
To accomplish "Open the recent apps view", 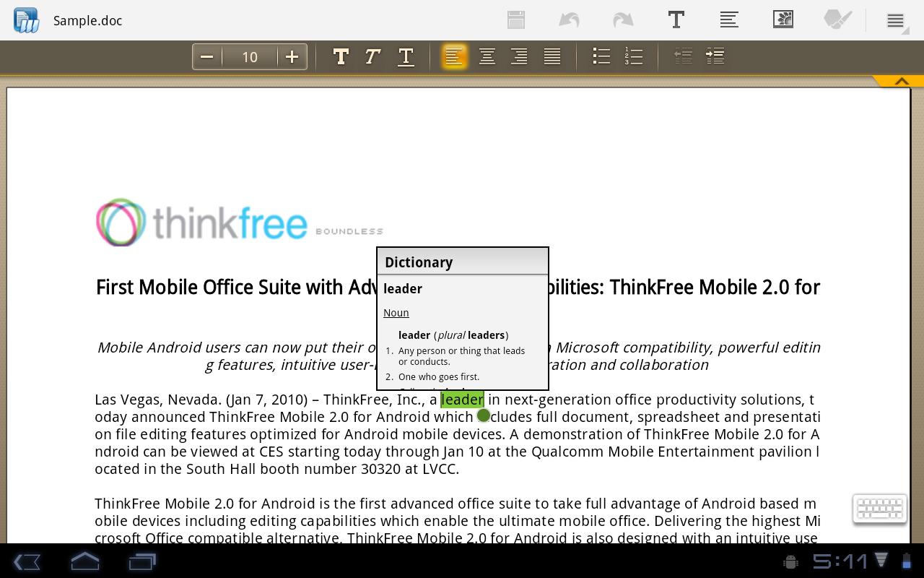I will coord(142,561).
